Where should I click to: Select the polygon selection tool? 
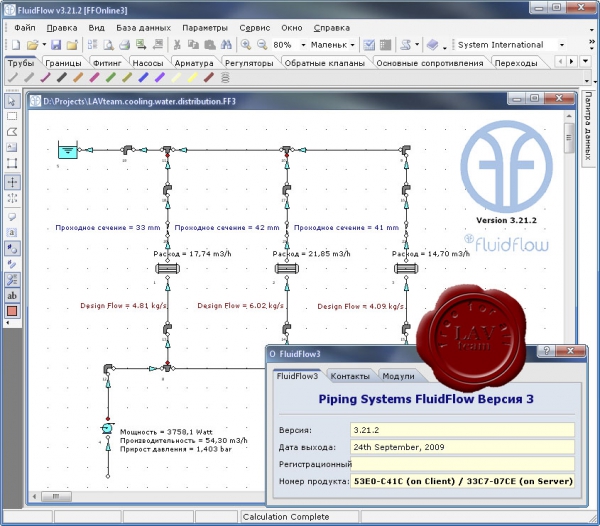pos(12,132)
